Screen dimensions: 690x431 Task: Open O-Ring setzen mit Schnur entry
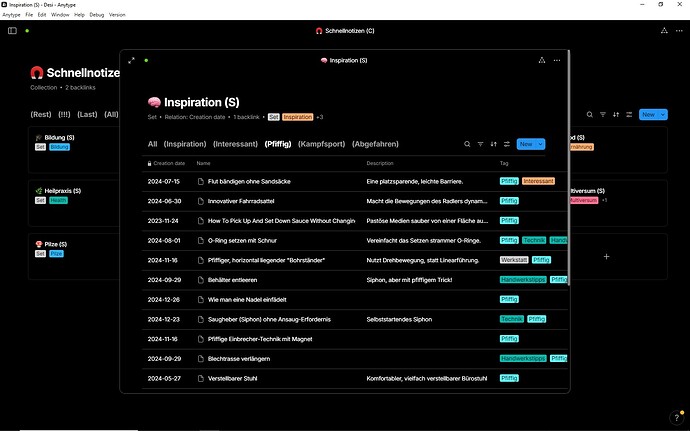coord(242,240)
